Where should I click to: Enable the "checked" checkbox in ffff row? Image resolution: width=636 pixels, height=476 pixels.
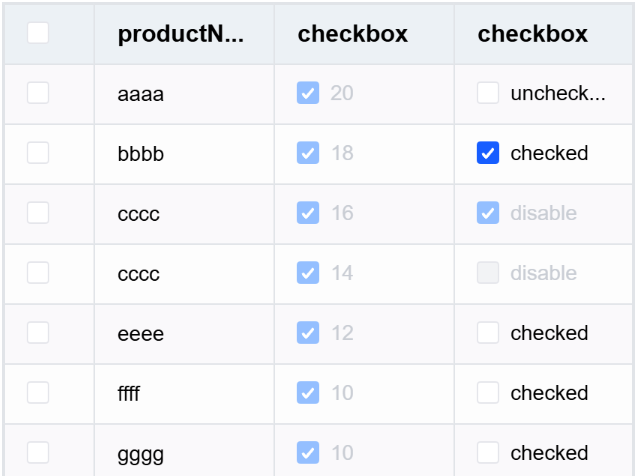tap(488, 393)
